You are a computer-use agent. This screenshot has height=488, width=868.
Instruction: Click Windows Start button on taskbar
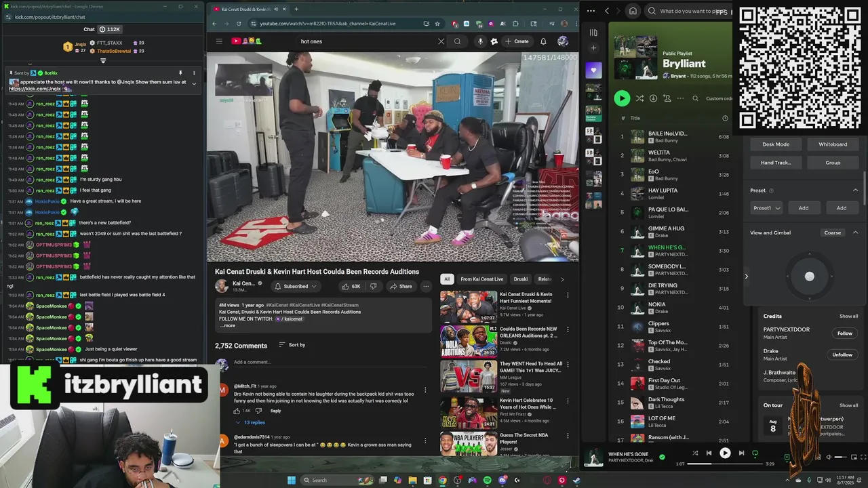(x=292, y=480)
